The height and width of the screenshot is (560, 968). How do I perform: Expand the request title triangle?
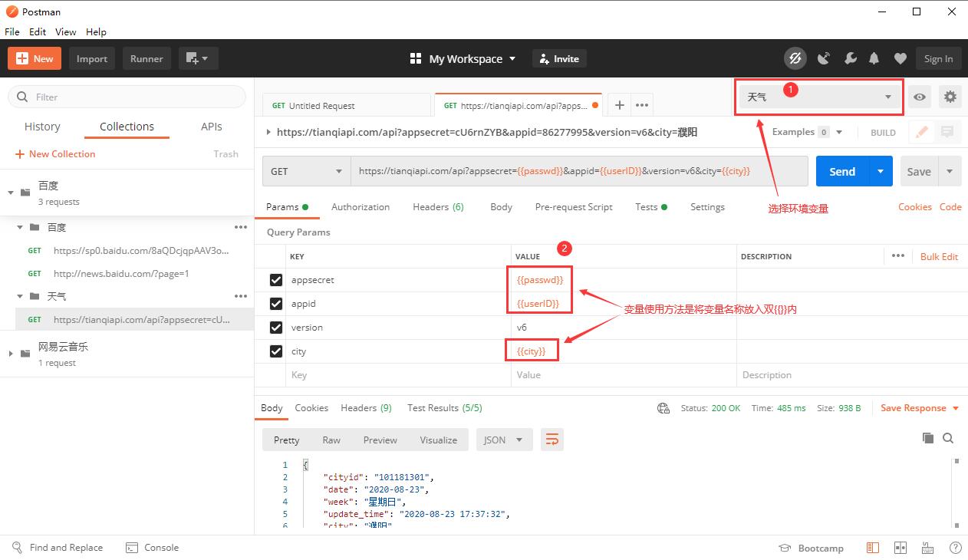point(268,132)
